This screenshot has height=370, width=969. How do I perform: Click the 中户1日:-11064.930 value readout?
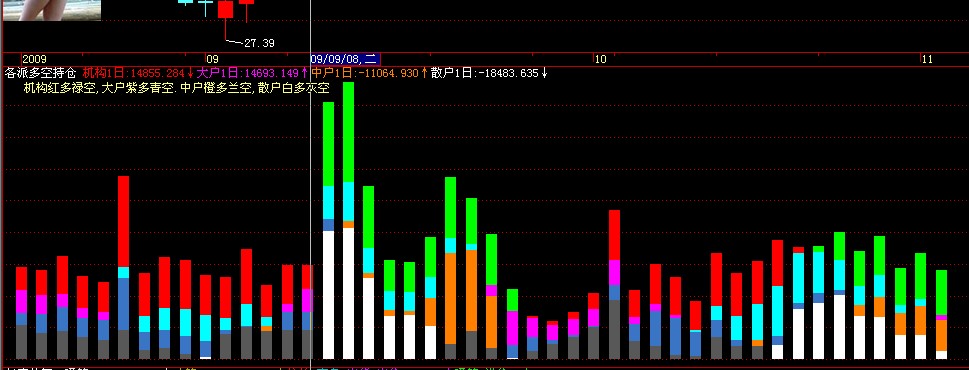370,73
